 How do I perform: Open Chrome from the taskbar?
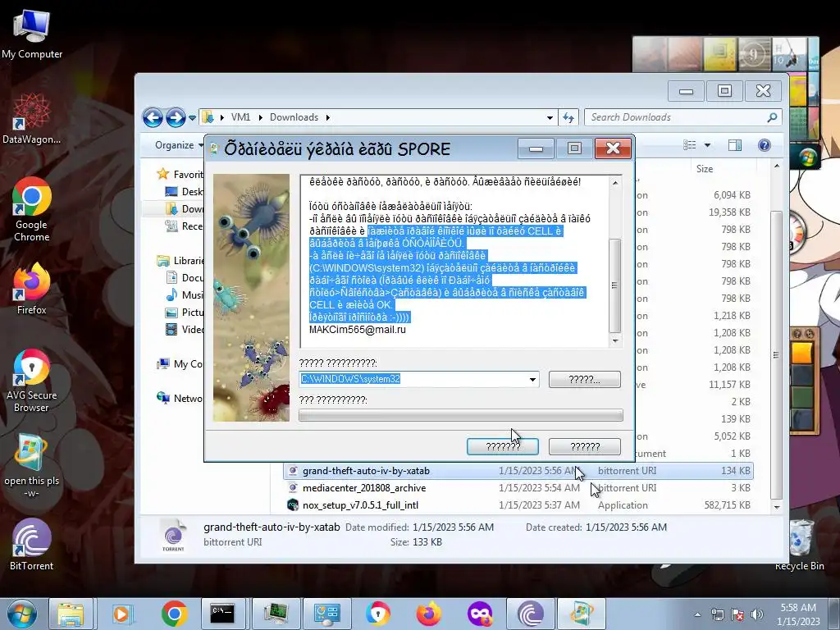click(174, 614)
